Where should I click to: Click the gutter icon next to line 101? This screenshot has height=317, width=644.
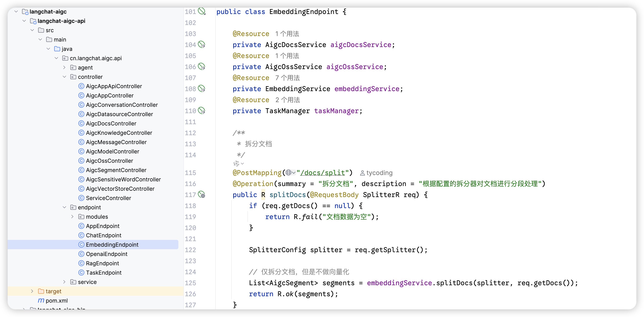201,11
